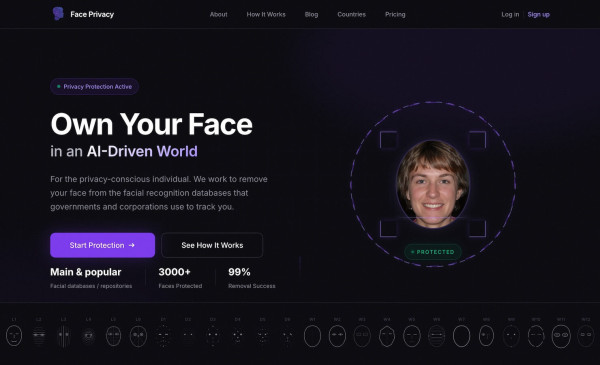Open the About page
This screenshot has height=365, width=600.
[218, 15]
